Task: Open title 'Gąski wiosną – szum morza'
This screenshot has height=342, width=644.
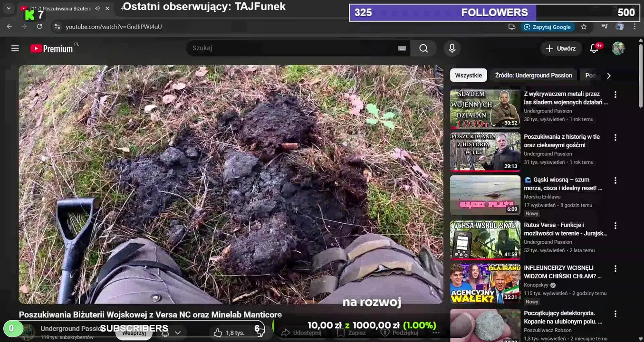Action: (x=563, y=184)
